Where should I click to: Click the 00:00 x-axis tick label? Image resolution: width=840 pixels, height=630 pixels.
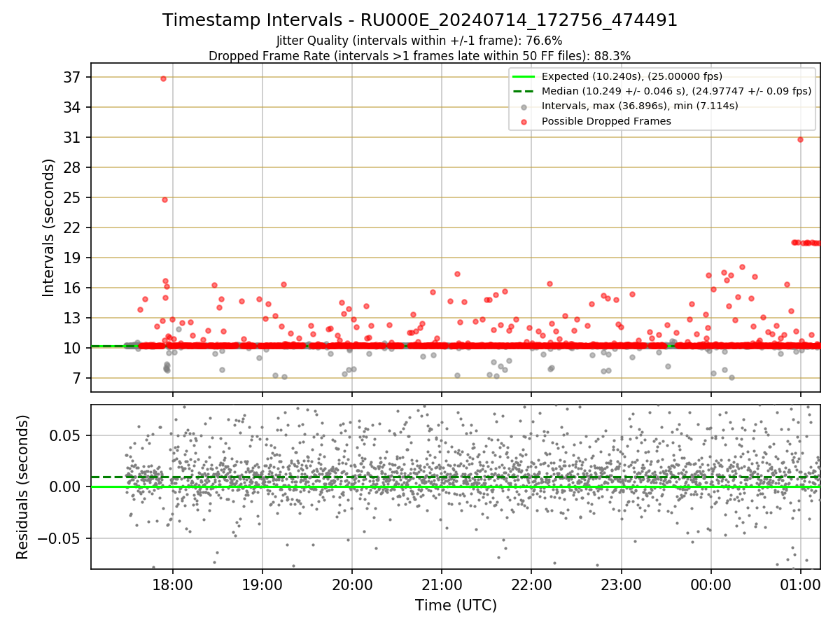tap(711, 584)
